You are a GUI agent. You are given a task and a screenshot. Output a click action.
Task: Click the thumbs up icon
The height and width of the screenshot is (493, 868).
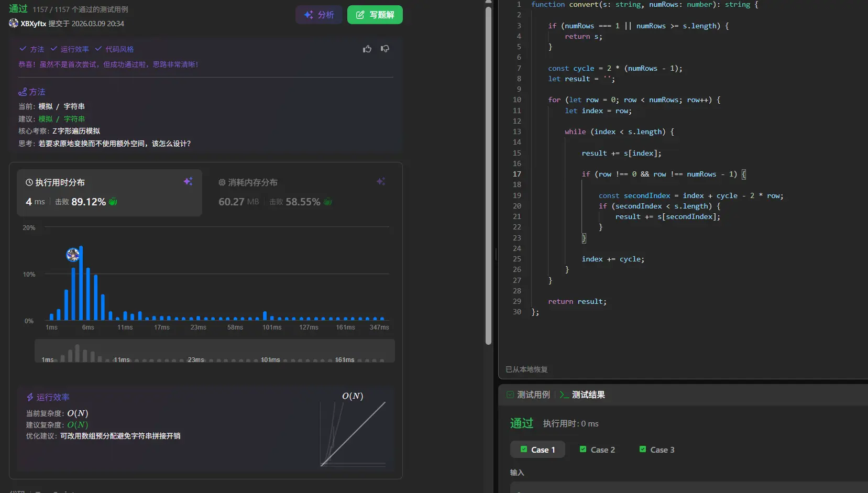(x=367, y=49)
